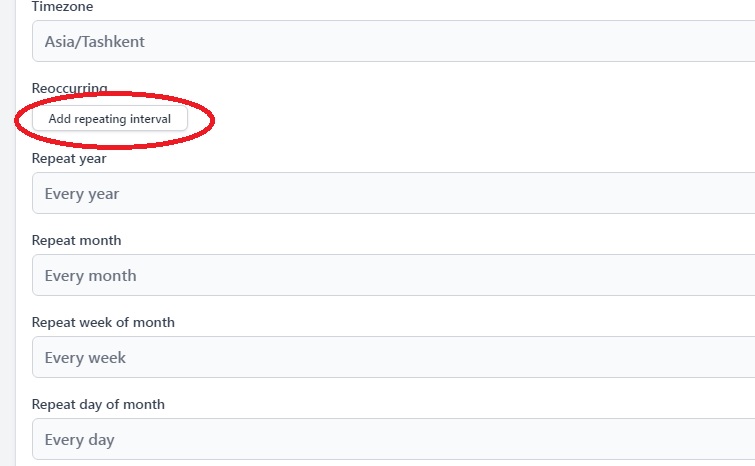Click the Repeat week of month label
This screenshot has width=755, height=466.
click(x=103, y=322)
